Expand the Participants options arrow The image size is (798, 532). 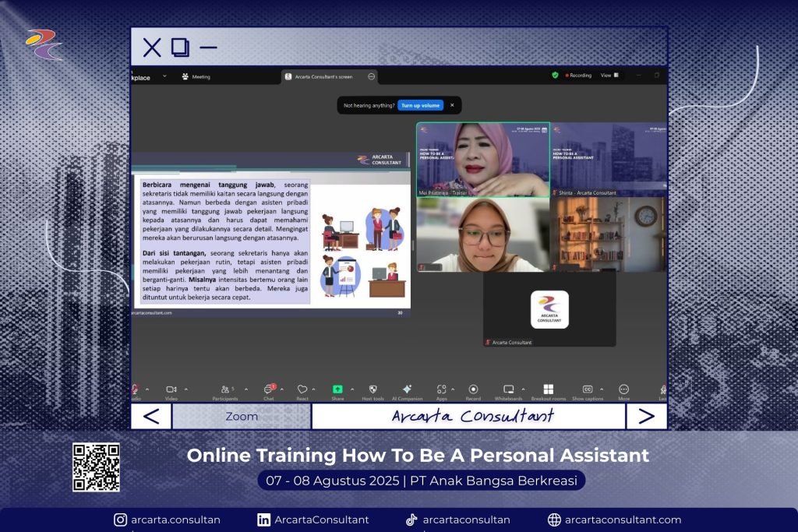[x=246, y=389]
